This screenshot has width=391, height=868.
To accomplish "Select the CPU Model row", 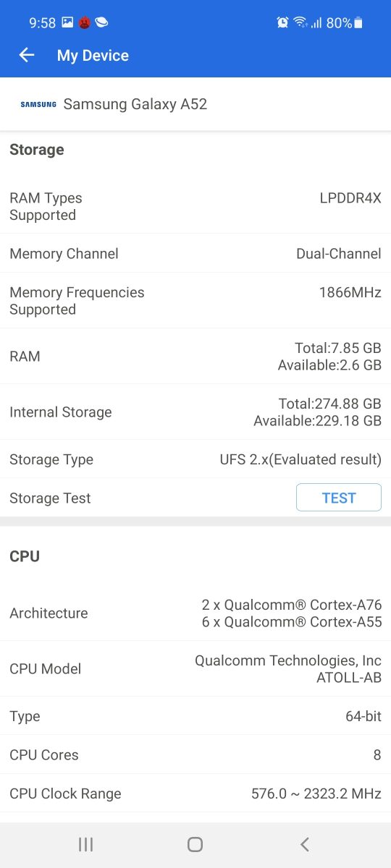I will point(195,668).
